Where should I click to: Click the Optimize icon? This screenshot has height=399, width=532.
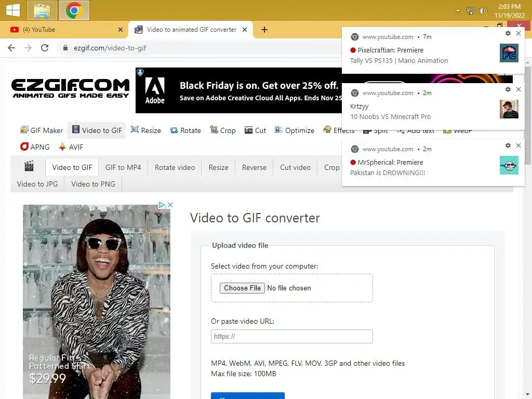278,130
